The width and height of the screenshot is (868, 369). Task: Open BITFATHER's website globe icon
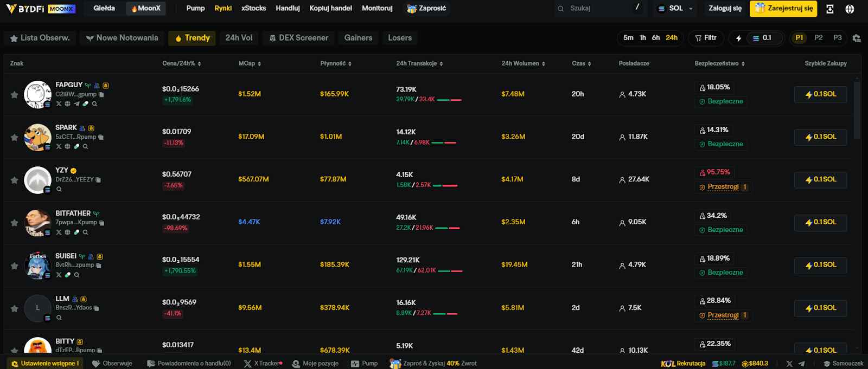coord(67,232)
